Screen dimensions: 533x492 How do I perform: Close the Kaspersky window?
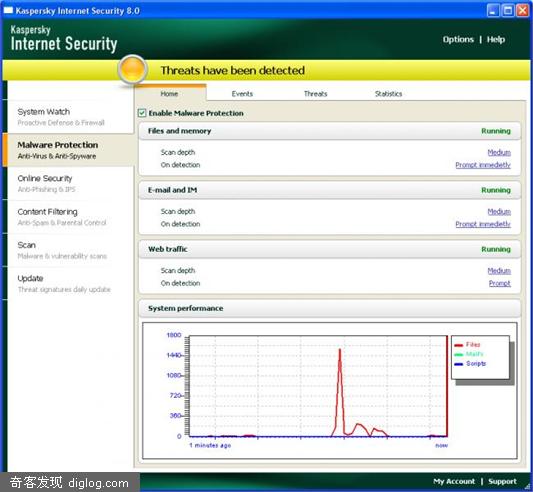coord(522,11)
